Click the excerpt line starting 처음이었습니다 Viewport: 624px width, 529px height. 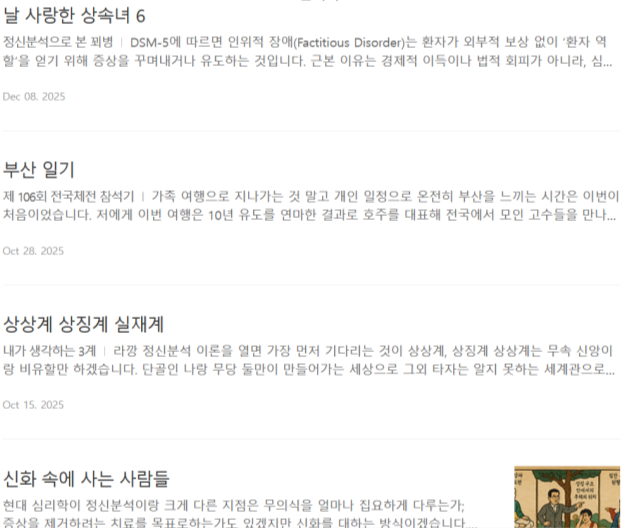tap(309, 215)
